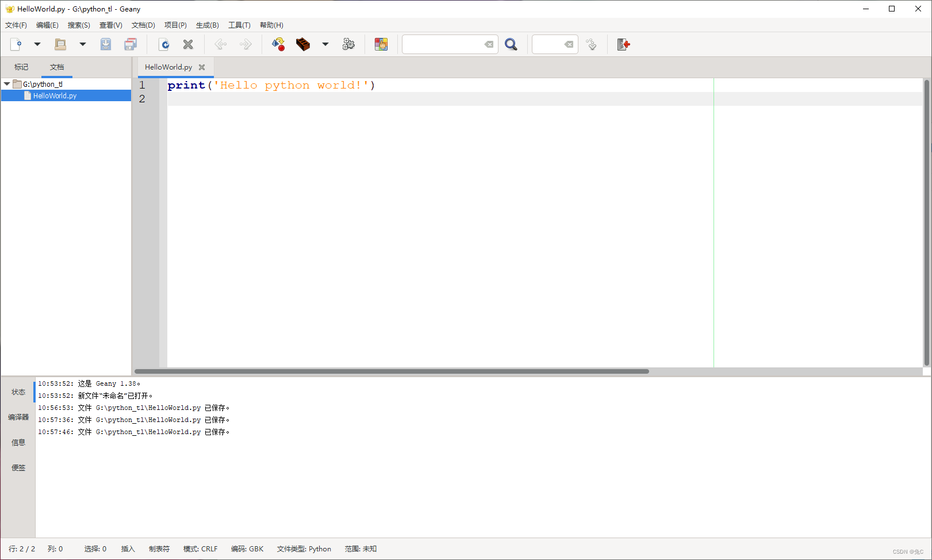Click the '制表符' status bar entry
The image size is (932, 560).
click(x=159, y=549)
